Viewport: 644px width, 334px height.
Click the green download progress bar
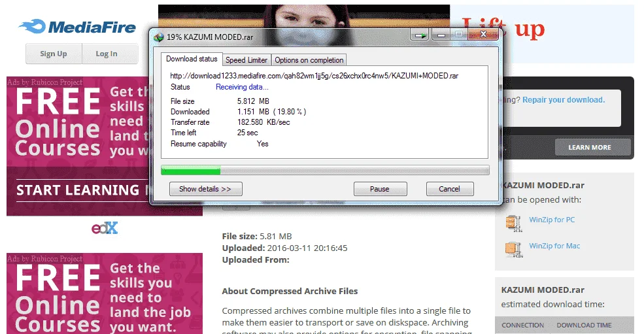(x=191, y=170)
